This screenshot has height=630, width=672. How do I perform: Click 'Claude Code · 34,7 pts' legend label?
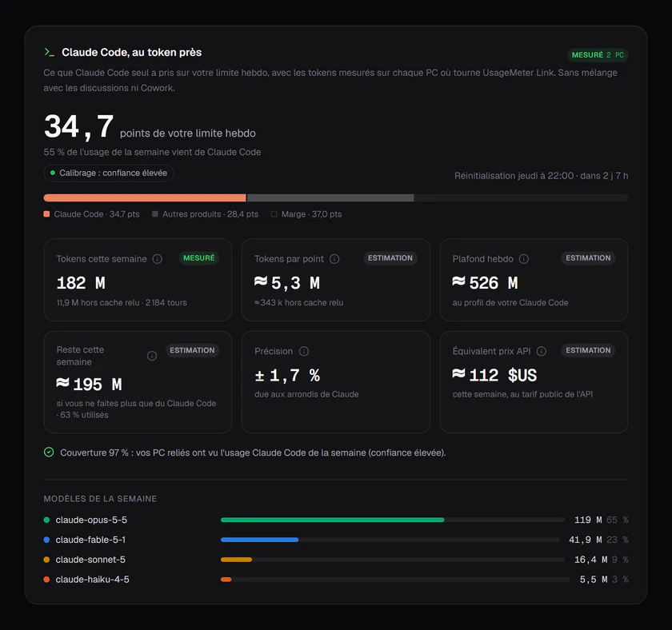click(97, 214)
